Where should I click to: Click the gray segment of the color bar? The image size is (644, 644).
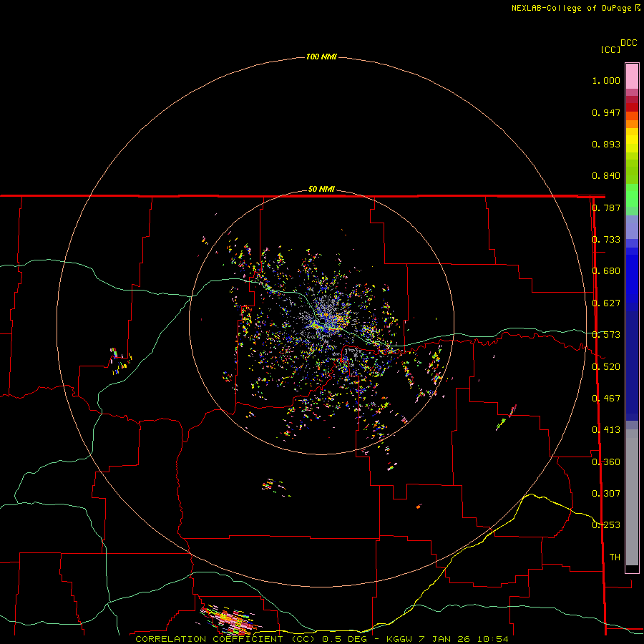pyautogui.click(x=632, y=497)
